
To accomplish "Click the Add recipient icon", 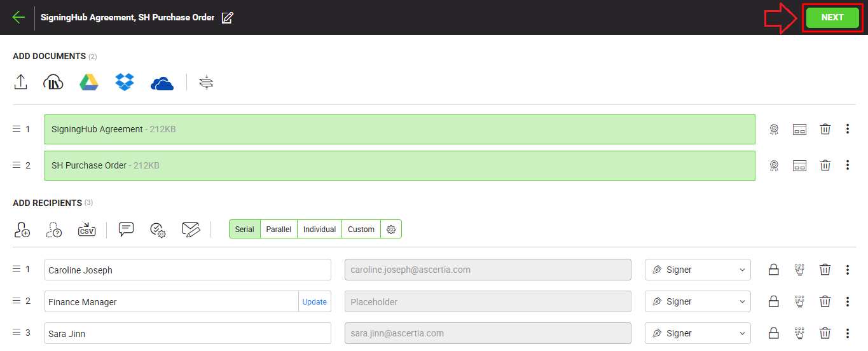I will 22,230.
